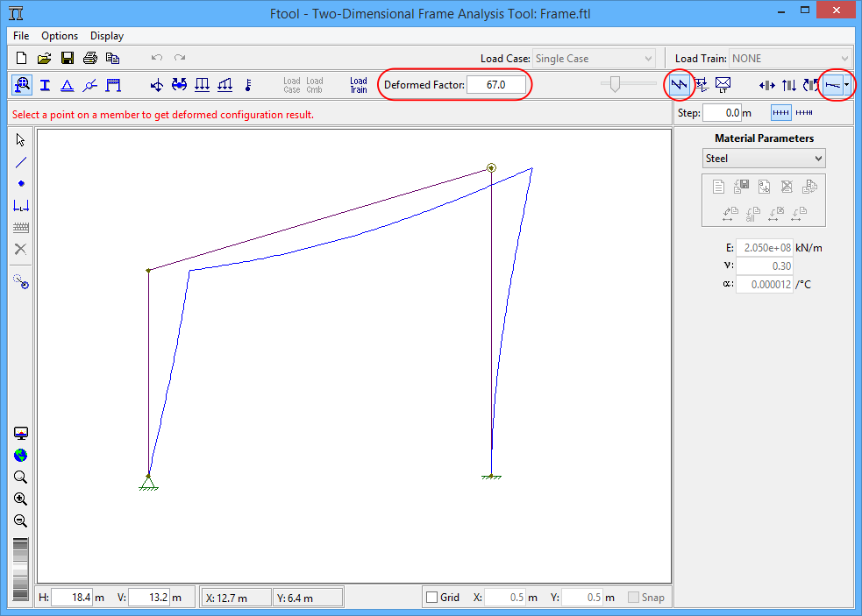Viewport: 862px width, 616px height.
Task: Click the Insert Dimension Line tool
Action: [21, 205]
